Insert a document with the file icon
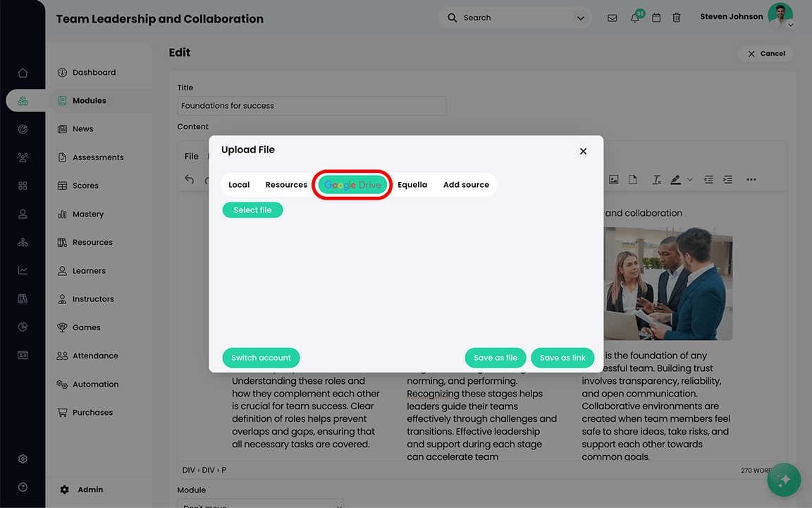The width and height of the screenshot is (812, 508). click(633, 179)
